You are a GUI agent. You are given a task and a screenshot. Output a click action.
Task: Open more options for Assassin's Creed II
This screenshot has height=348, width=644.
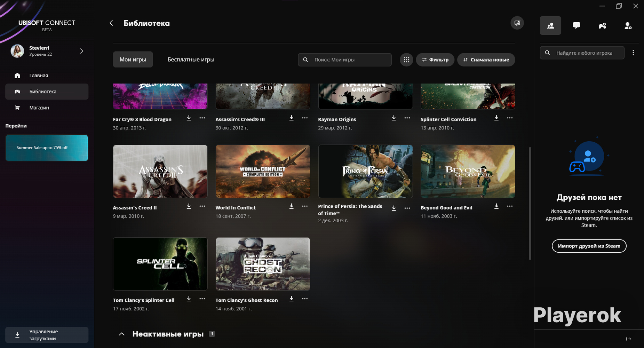(x=202, y=206)
